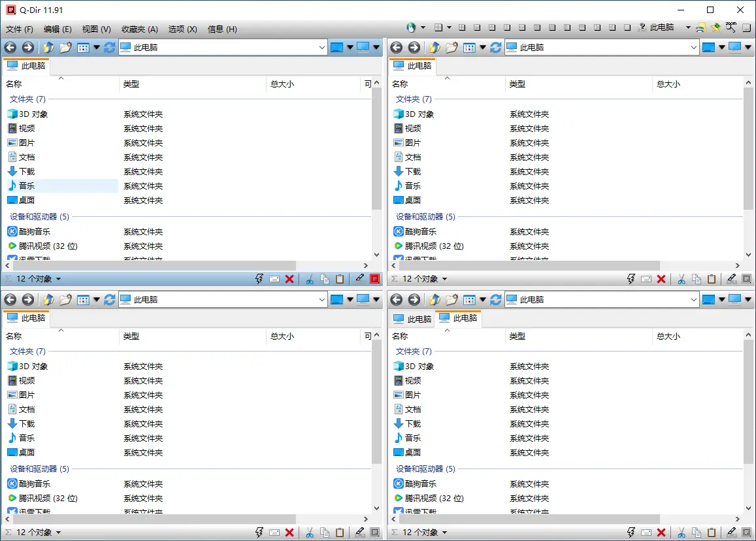Go up one folder in top-right pane
This screenshot has height=541, width=756.
point(435,47)
